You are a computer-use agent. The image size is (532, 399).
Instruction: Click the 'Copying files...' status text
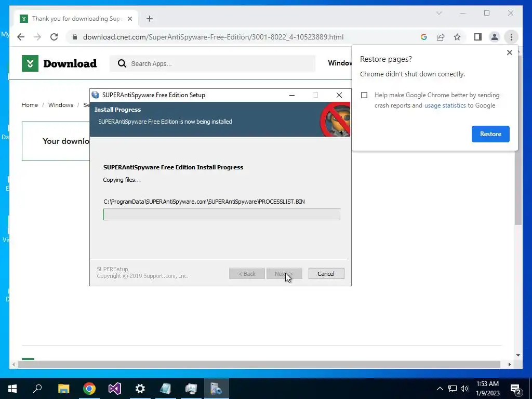pos(122,180)
